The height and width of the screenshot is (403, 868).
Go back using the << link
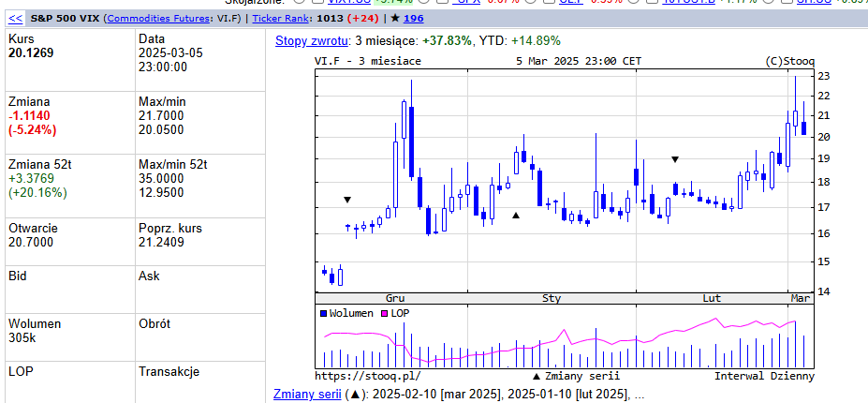coord(16,19)
